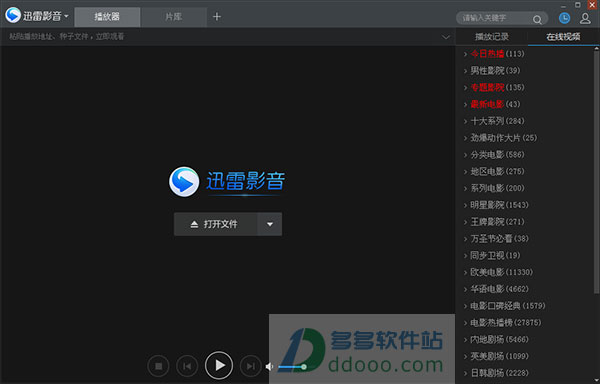Image resolution: width=600 pixels, height=384 pixels.
Task: Open the dropdown arrow beside 打开文件
Action: click(x=270, y=224)
